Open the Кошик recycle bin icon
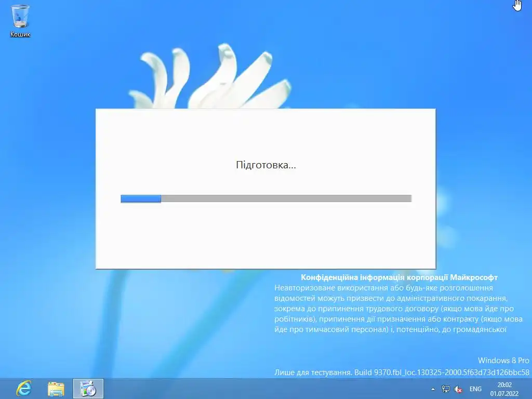 tap(20, 20)
